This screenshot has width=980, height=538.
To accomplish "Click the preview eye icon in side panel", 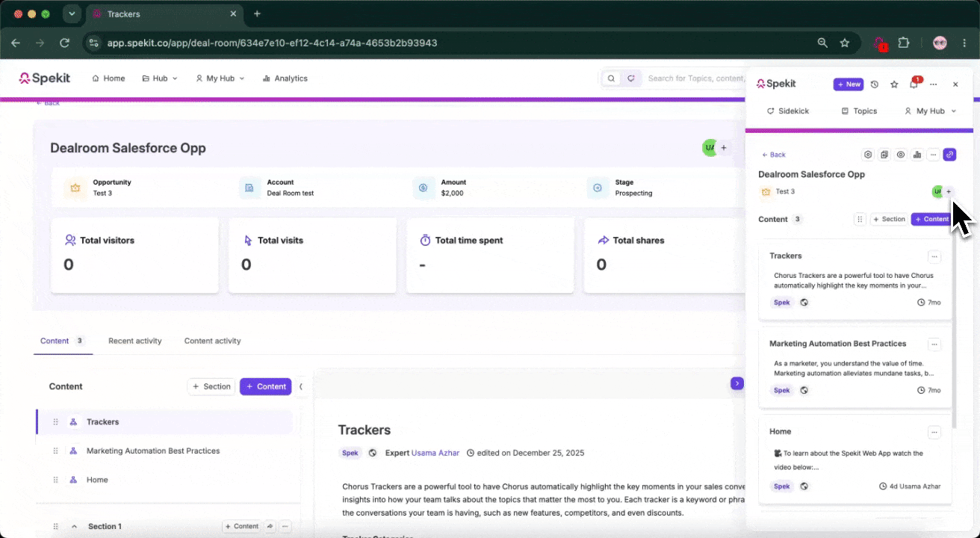I will pos(901,155).
